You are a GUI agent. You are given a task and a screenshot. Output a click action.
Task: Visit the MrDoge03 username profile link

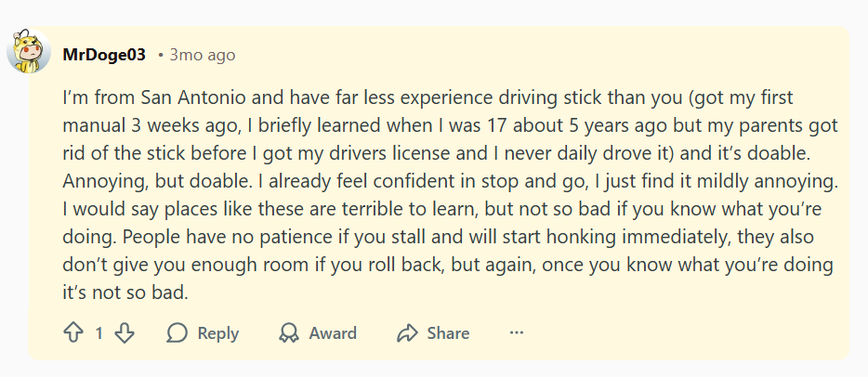[104, 55]
